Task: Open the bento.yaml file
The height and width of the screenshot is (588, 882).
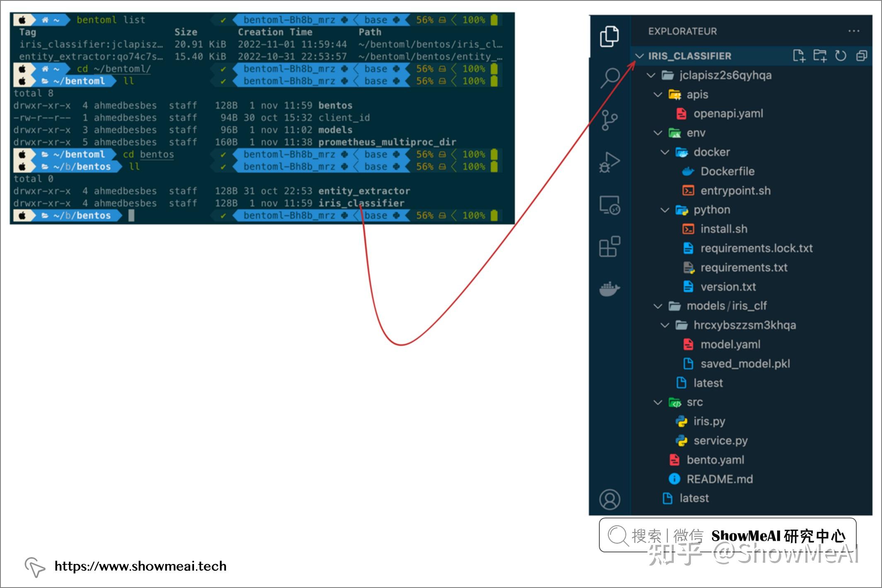Action: (x=715, y=460)
